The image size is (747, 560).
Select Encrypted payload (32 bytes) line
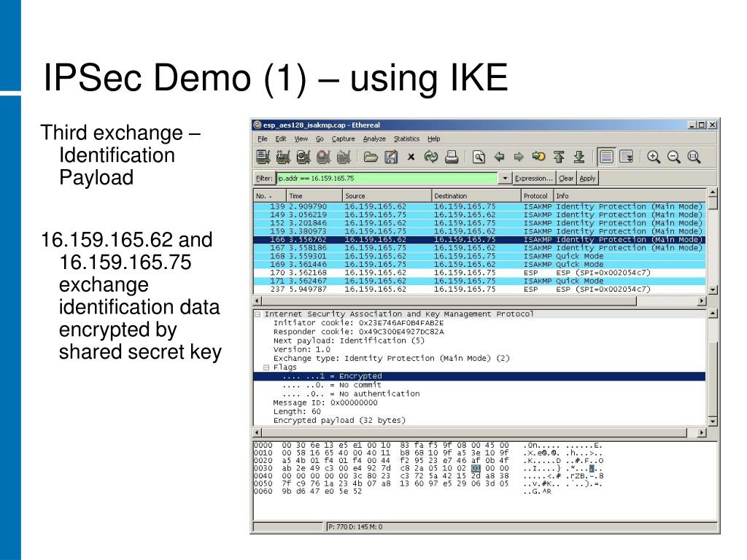click(339, 421)
